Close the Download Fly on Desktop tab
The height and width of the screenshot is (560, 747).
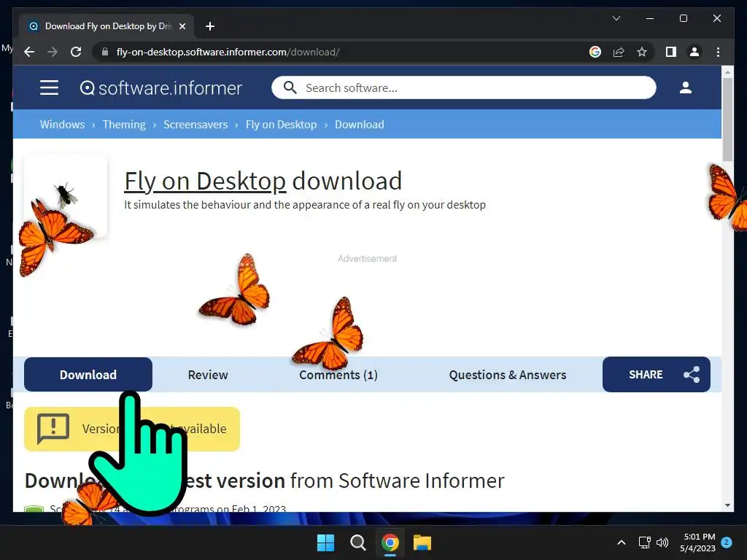pyautogui.click(x=182, y=26)
